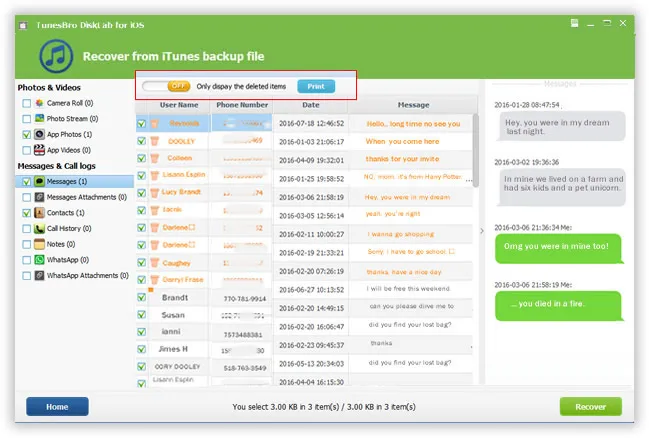The width and height of the screenshot is (649, 438).
Task: Check the WhatsApp checkbox
Action: click(x=26, y=260)
